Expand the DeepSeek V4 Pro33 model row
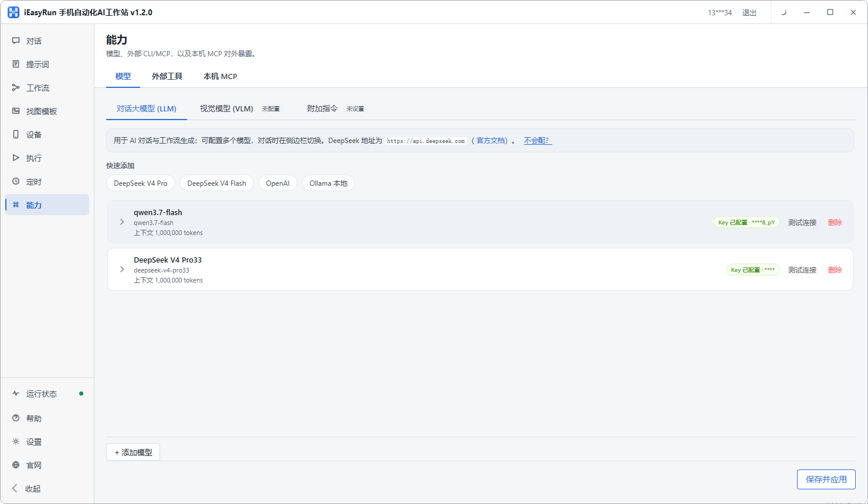 tap(122, 270)
